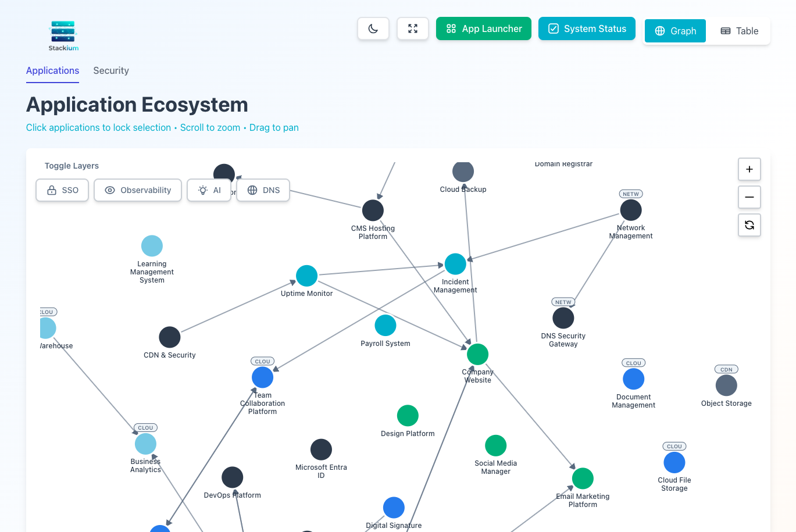Enable the AI layer
The width and height of the screenshot is (796, 532).
coord(209,190)
